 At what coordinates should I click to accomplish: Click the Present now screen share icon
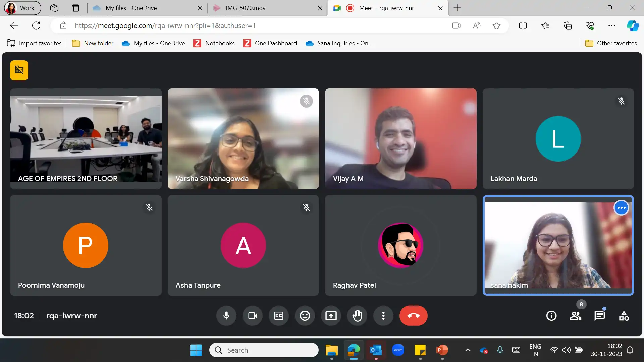[x=331, y=316]
